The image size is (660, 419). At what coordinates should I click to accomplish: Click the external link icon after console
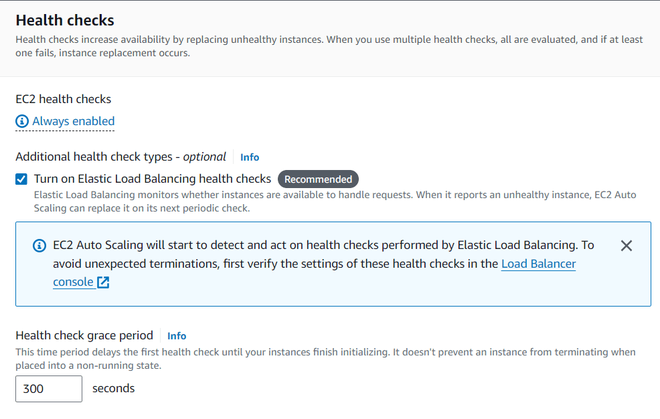pos(103,283)
